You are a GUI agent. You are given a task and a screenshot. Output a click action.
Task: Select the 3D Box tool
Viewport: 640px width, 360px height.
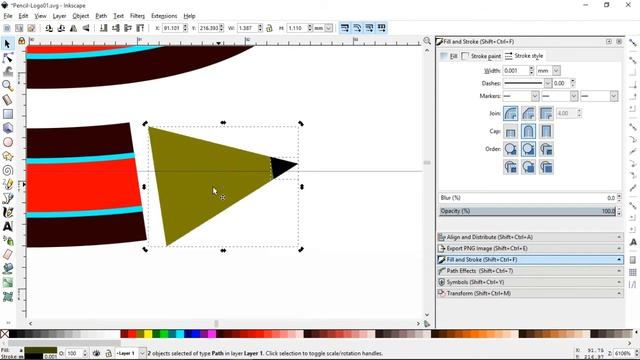pyautogui.click(x=7, y=128)
